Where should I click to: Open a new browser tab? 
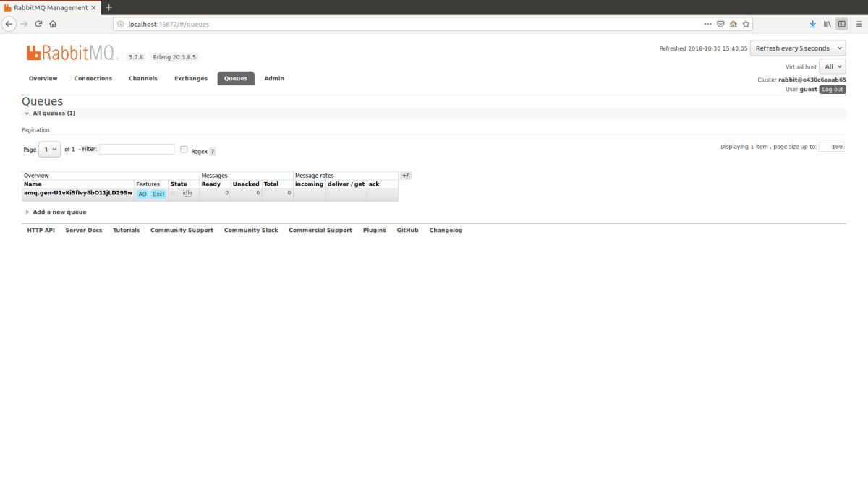coord(109,7)
